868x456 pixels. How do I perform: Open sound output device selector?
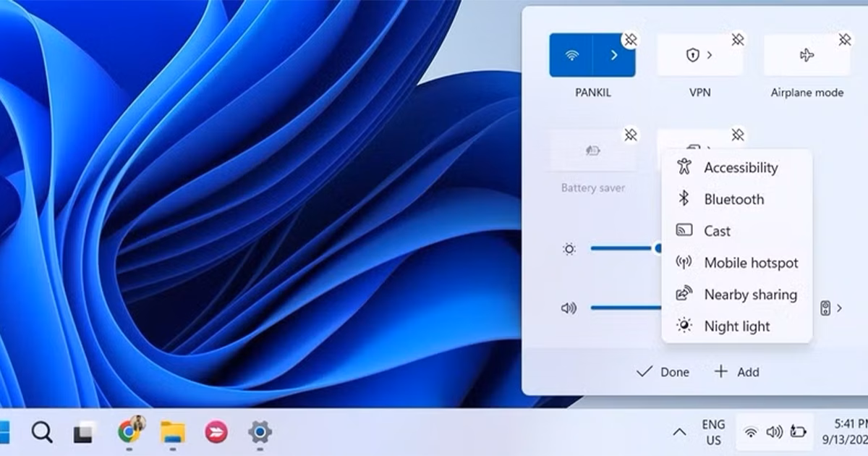[832, 308]
